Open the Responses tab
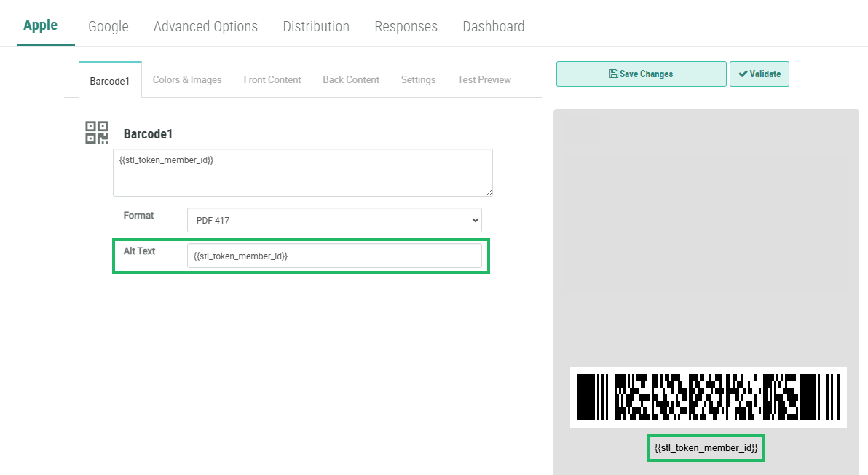 (x=406, y=26)
